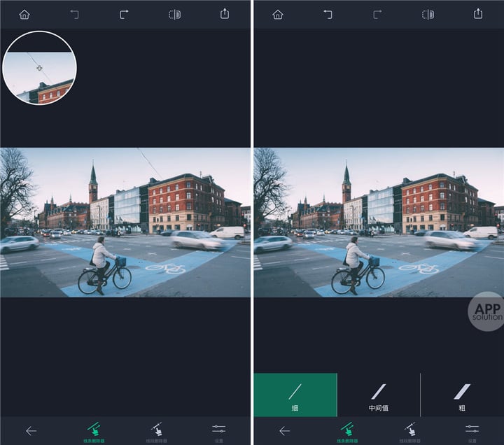Tap the home icon in left screen
The width and height of the screenshot is (504, 445).
point(24,15)
